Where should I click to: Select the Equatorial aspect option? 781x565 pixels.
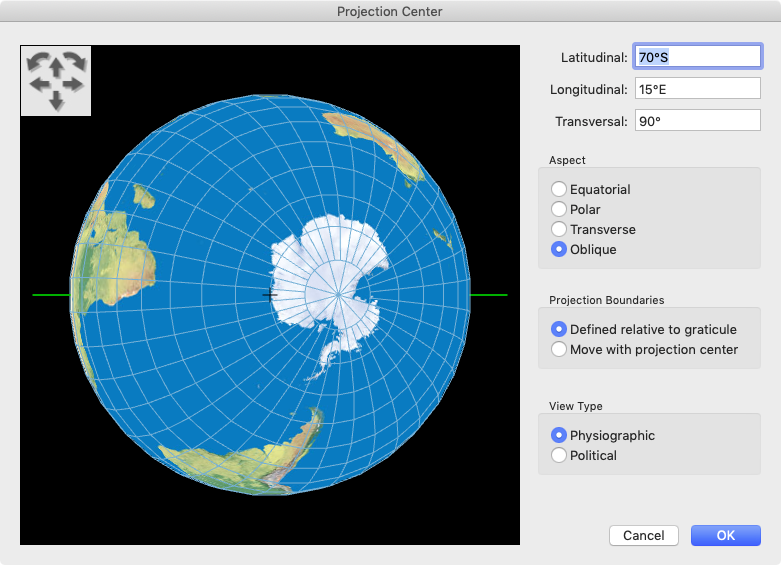point(559,189)
